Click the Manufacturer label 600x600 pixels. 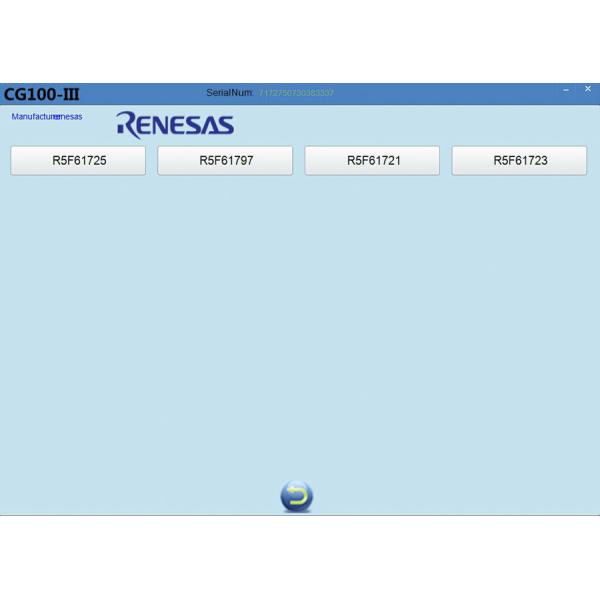[x=32, y=117]
